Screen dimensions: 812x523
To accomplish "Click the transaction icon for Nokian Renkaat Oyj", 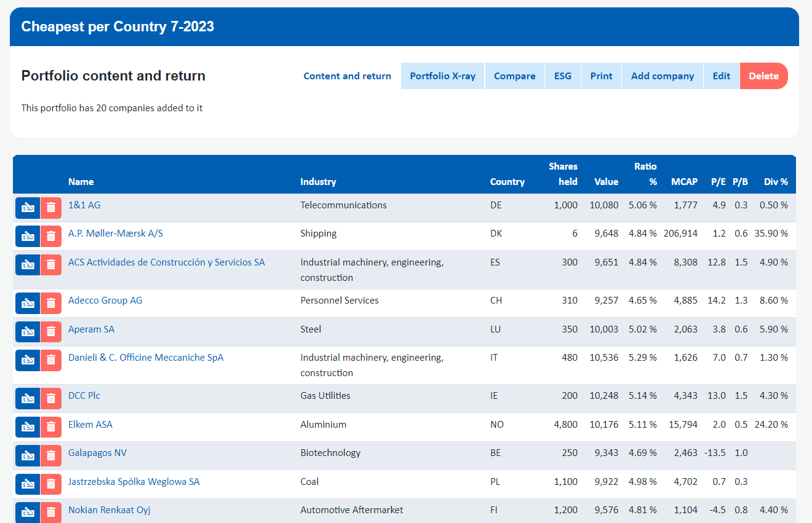I will (28, 513).
